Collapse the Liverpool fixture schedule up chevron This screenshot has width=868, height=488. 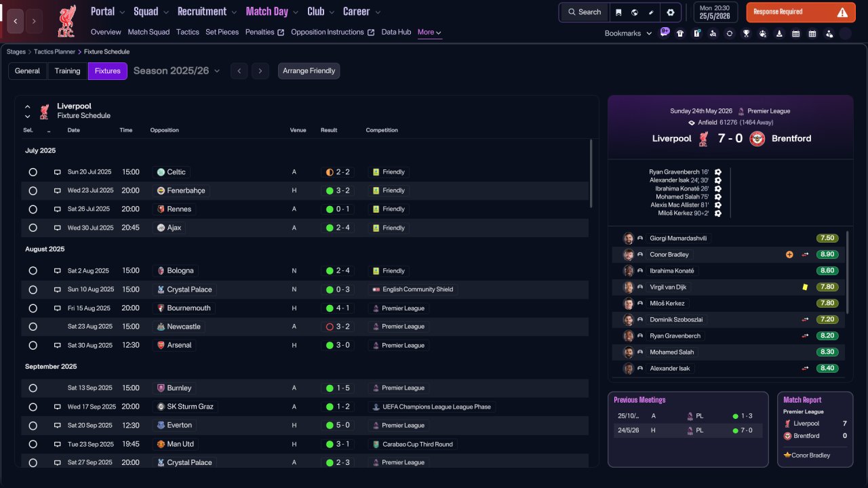coord(28,106)
